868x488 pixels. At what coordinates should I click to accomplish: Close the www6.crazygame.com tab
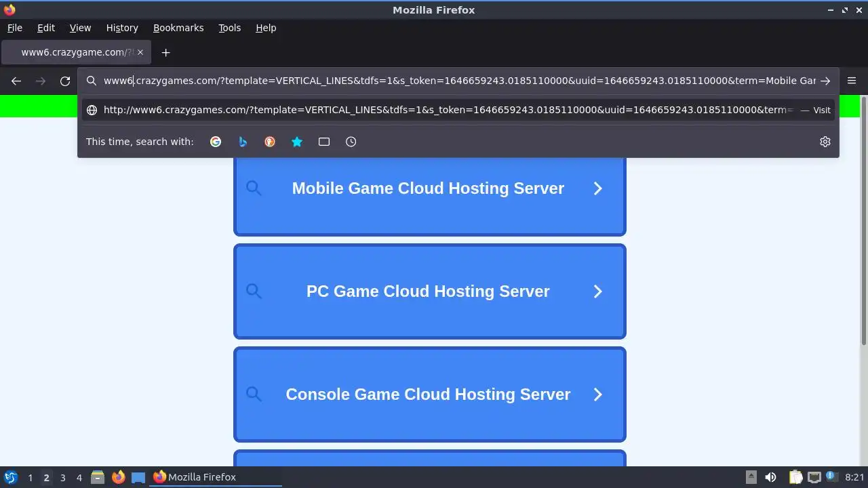140,52
